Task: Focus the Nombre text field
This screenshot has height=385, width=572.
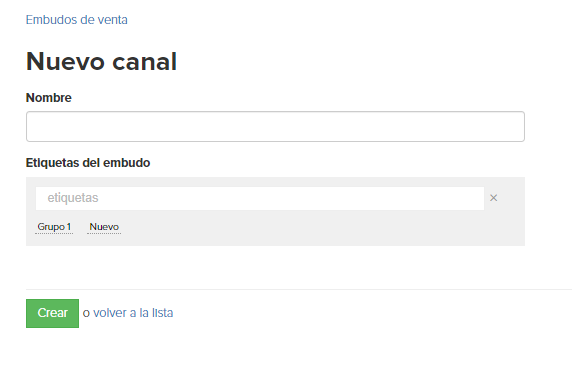Action: 275,127
